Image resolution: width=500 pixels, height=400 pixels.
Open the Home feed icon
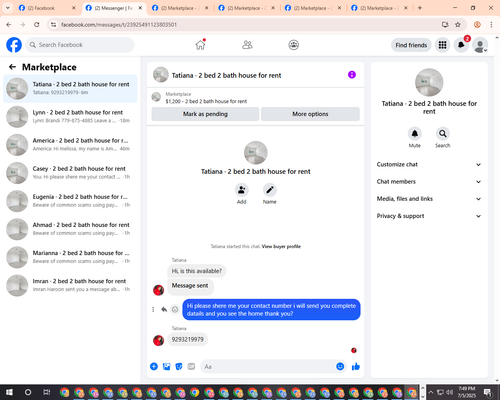[x=200, y=45]
